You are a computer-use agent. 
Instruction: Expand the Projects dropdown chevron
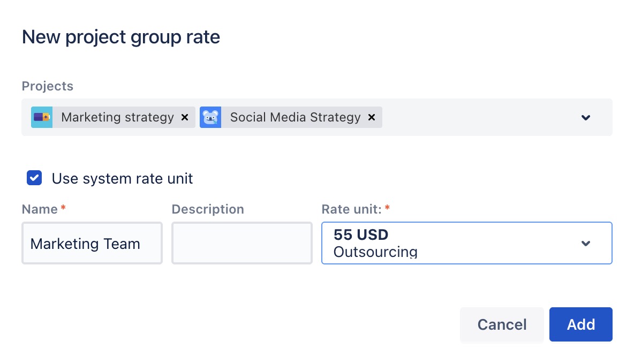pos(586,117)
